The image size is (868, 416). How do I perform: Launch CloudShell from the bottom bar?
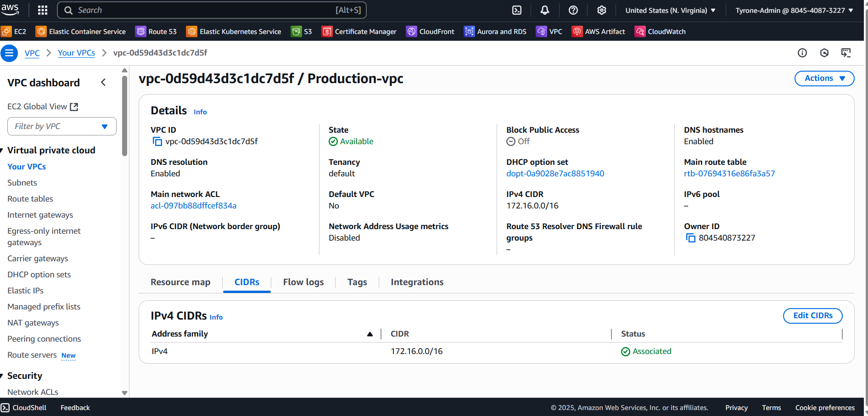(24, 407)
